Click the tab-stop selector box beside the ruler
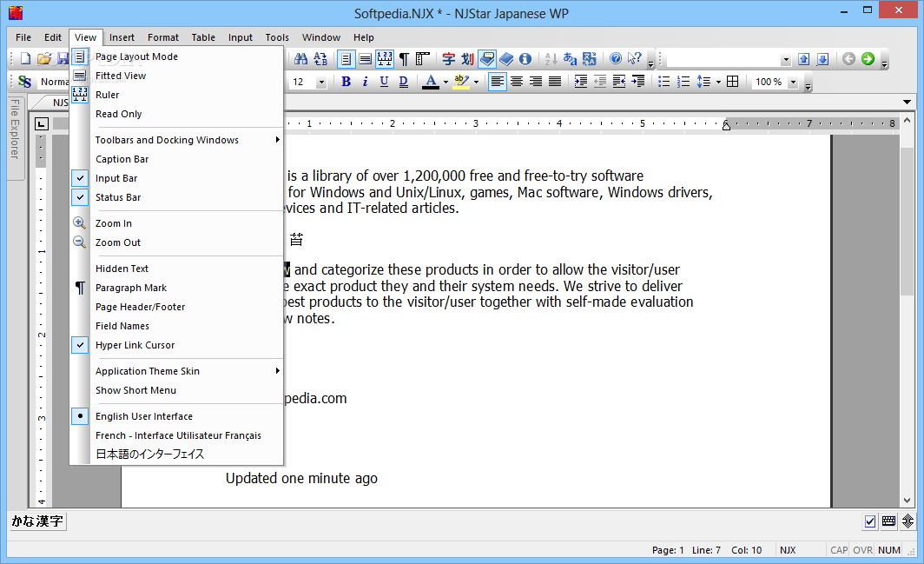 click(x=42, y=124)
